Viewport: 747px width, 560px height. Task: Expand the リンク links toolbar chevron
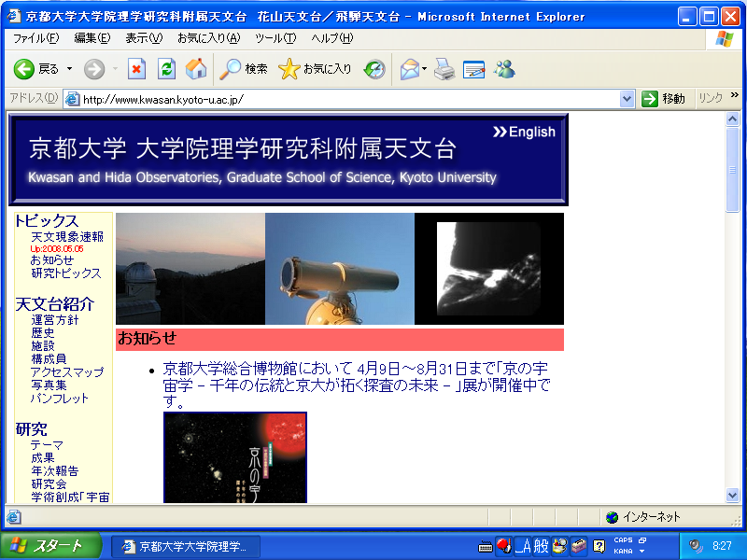click(735, 95)
